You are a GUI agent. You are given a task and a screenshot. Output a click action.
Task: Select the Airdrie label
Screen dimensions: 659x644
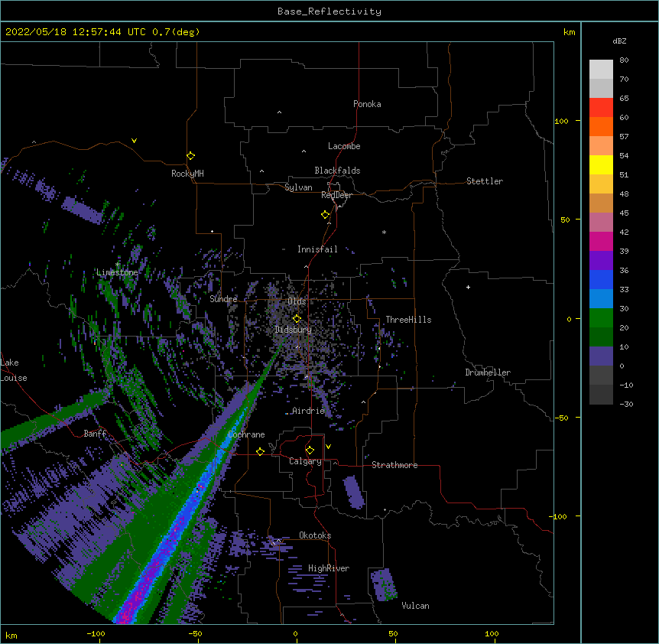click(x=309, y=411)
